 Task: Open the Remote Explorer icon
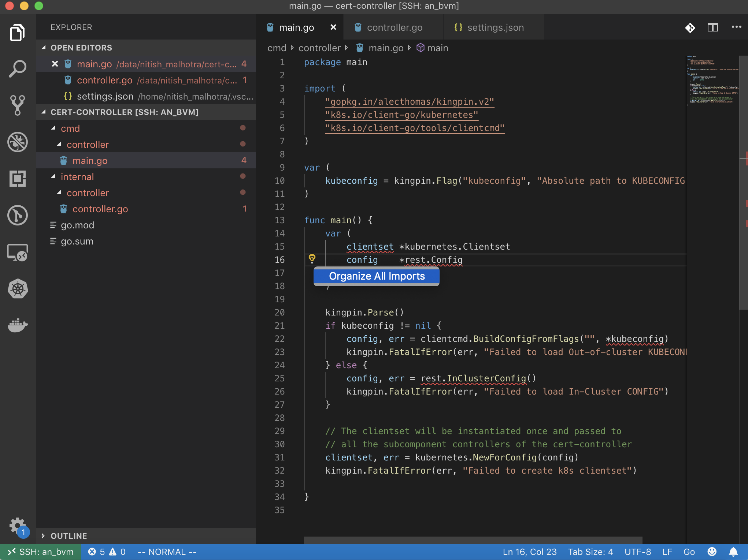[18, 253]
